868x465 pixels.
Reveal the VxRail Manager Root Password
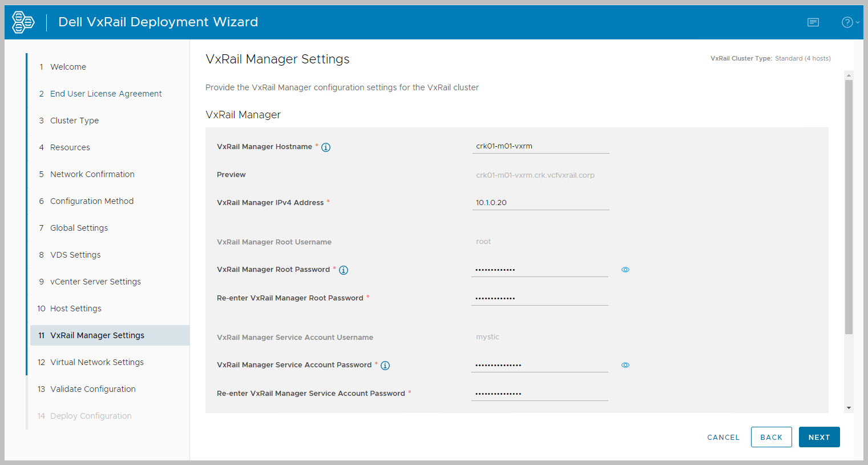pos(625,270)
